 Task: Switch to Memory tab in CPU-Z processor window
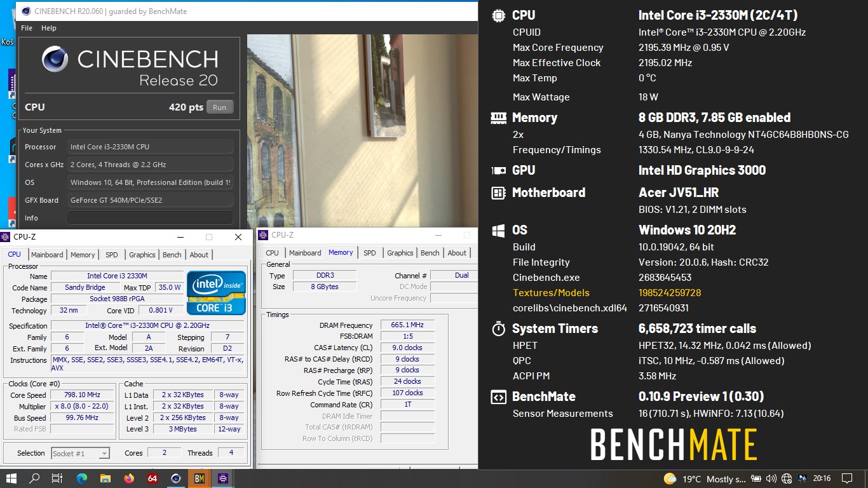[83, 255]
